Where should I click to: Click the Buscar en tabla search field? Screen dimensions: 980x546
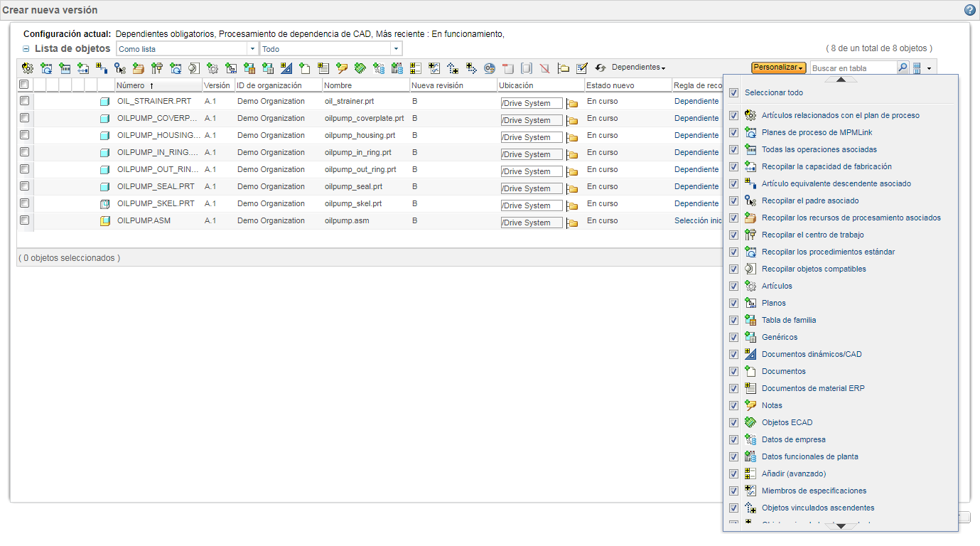point(853,68)
